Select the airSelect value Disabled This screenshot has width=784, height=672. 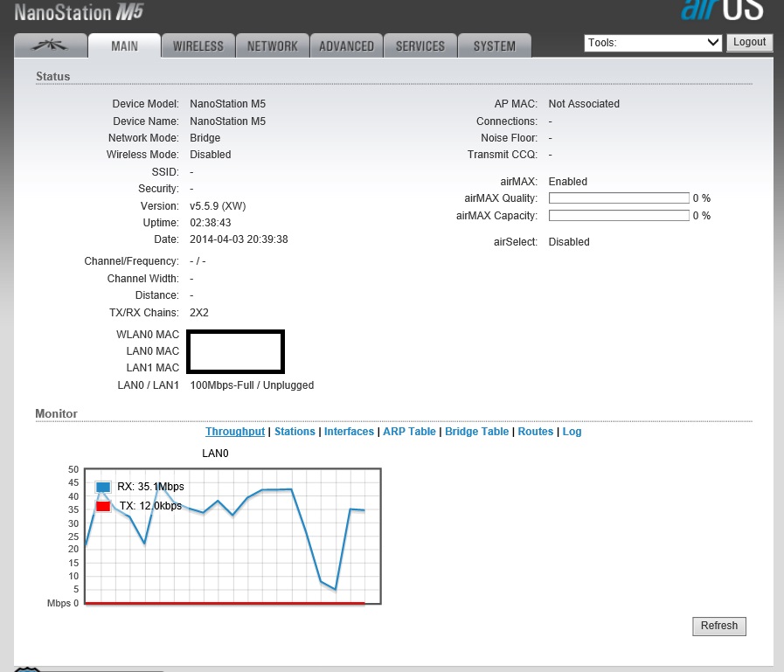(x=569, y=242)
